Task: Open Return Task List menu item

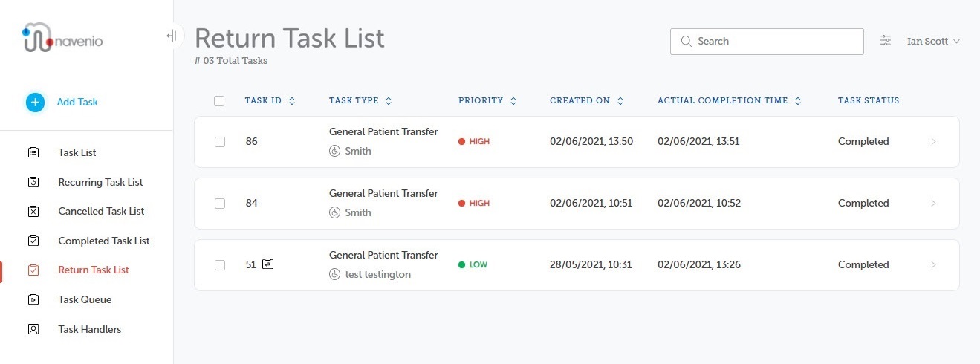Action: (x=94, y=270)
